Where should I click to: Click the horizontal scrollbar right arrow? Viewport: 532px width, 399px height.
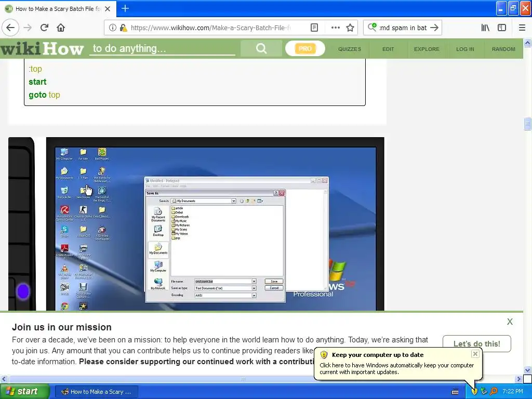[x=518, y=379]
